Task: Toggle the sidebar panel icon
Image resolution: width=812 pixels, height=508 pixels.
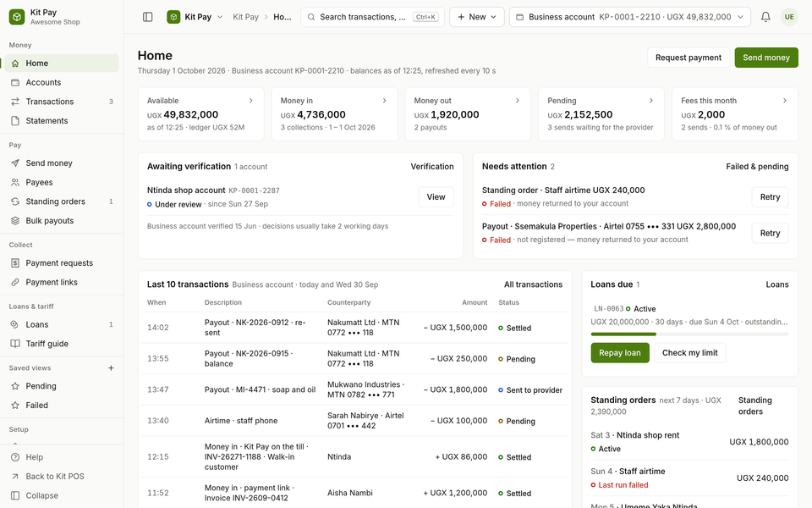Action: click(x=147, y=17)
